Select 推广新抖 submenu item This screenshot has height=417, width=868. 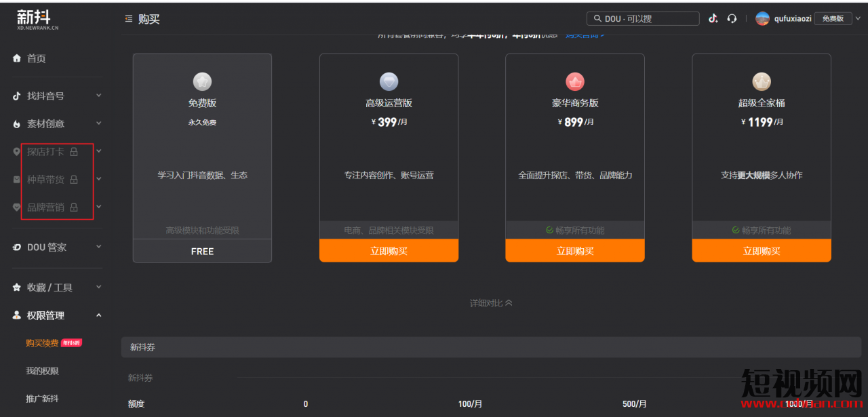[42, 399]
